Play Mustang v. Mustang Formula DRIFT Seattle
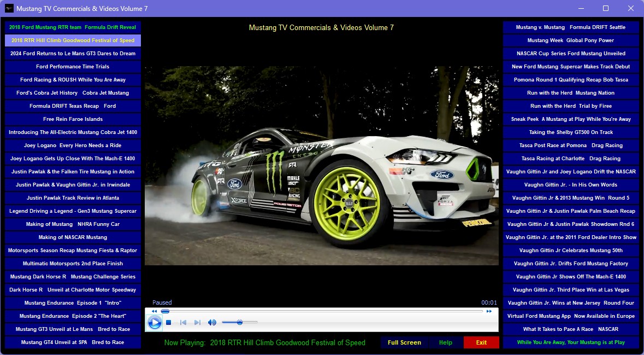 [x=571, y=27]
